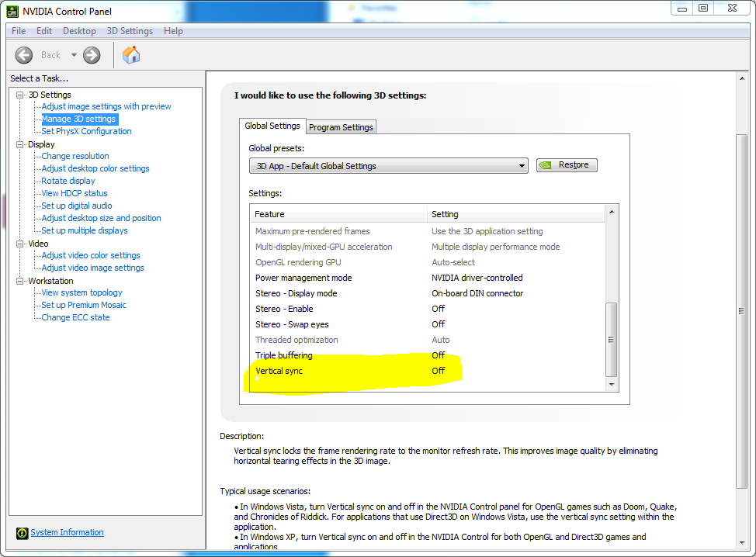Select the Triple buffering feature row
756x557 pixels.
click(x=428, y=355)
